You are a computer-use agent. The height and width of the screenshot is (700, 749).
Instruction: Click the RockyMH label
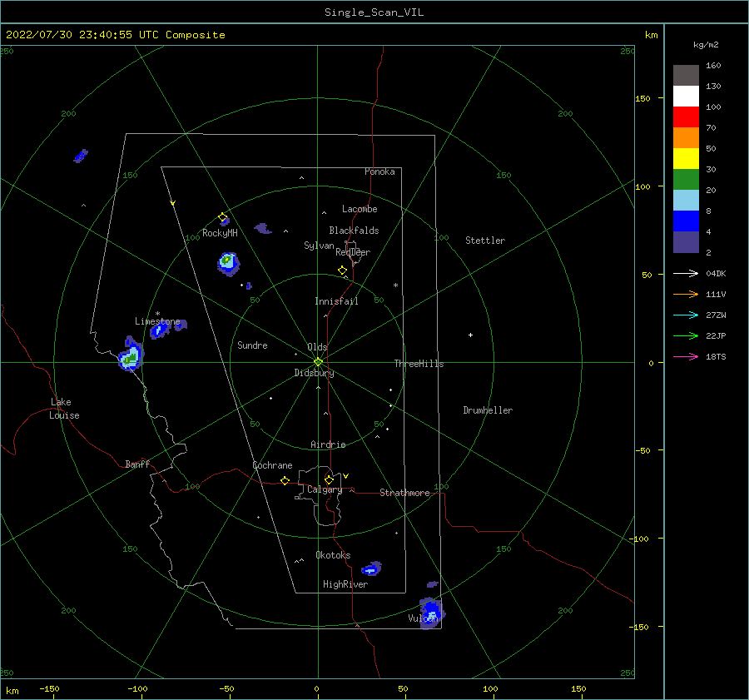tap(220, 233)
